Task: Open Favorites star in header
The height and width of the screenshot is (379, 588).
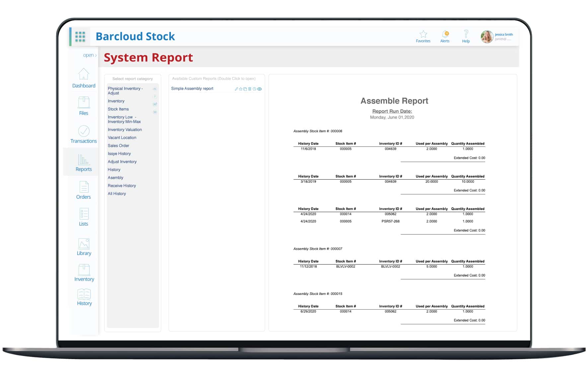Action: pyautogui.click(x=423, y=37)
